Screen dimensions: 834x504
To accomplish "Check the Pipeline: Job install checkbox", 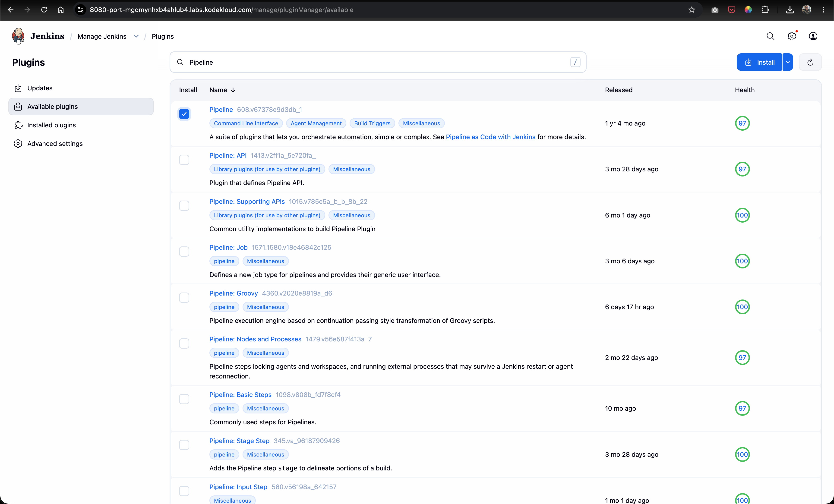I will pos(184,252).
